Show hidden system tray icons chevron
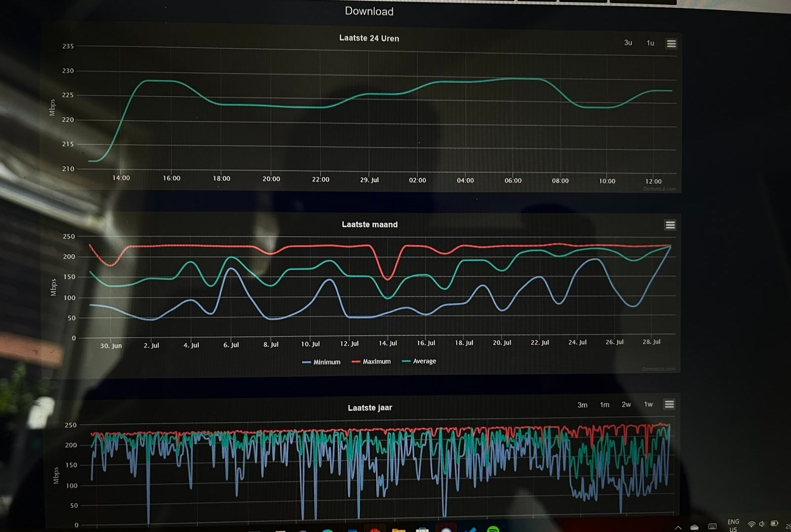791x532 pixels. pyautogui.click(x=678, y=528)
